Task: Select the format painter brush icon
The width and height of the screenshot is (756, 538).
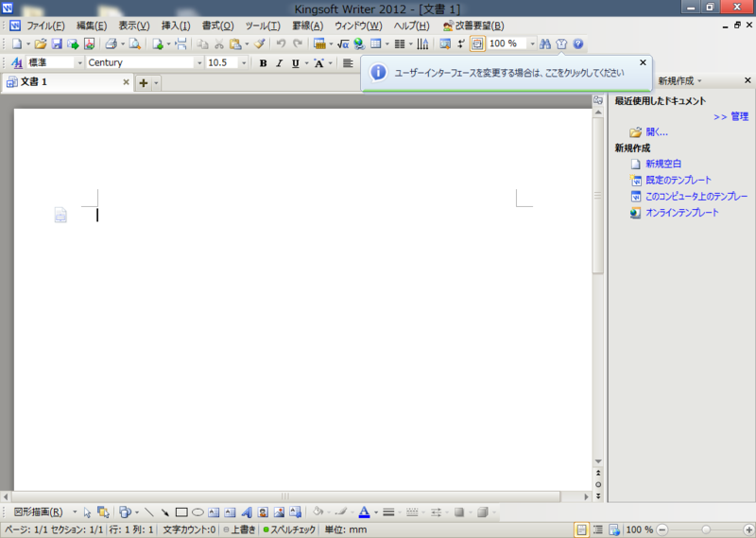Action: pos(259,43)
